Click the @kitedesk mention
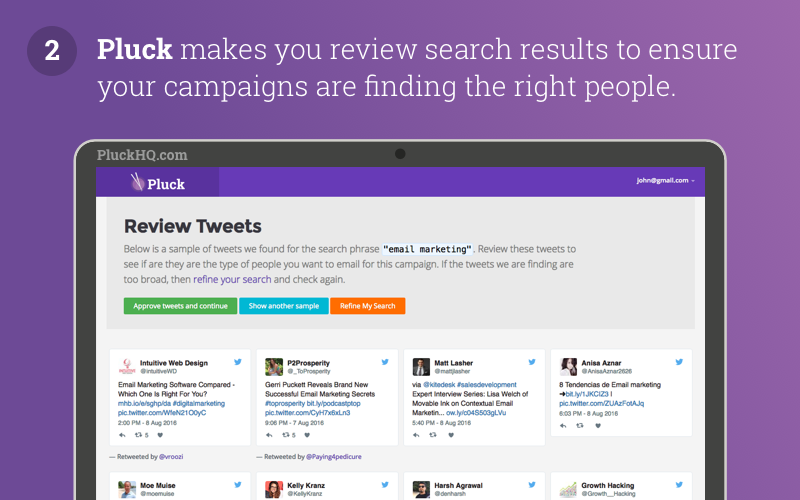The height and width of the screenshot is (500, 800). pyautogui.click(x=439, y=385)
